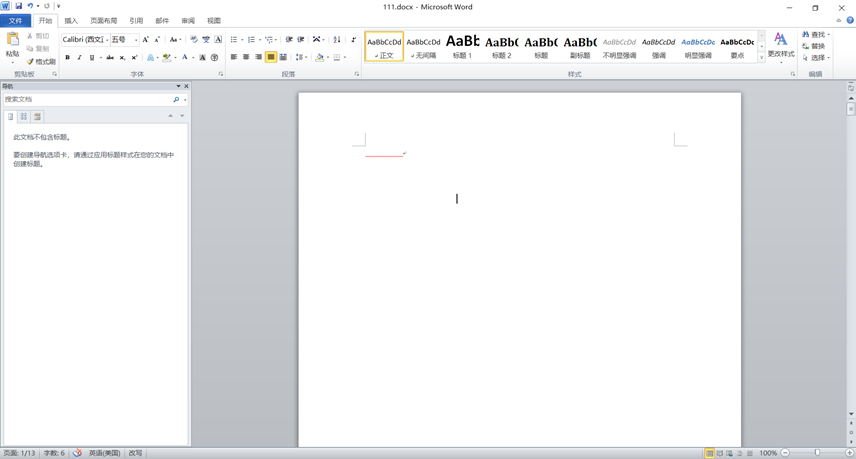Click the Shrink Font icon

[157, 39]
